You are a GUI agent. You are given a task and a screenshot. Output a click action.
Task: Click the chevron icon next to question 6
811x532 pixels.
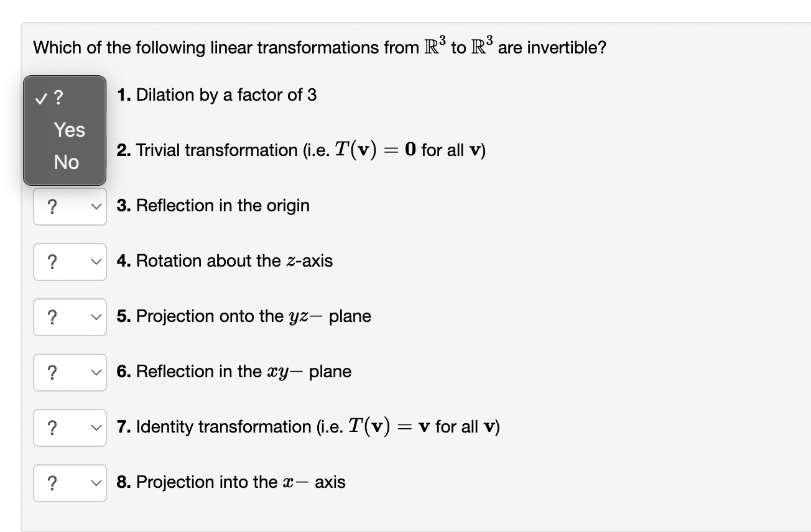click(96, 372)
